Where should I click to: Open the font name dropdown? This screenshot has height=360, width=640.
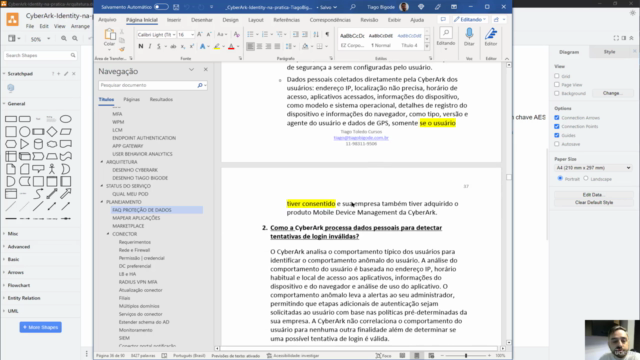[x=173, y=35]
